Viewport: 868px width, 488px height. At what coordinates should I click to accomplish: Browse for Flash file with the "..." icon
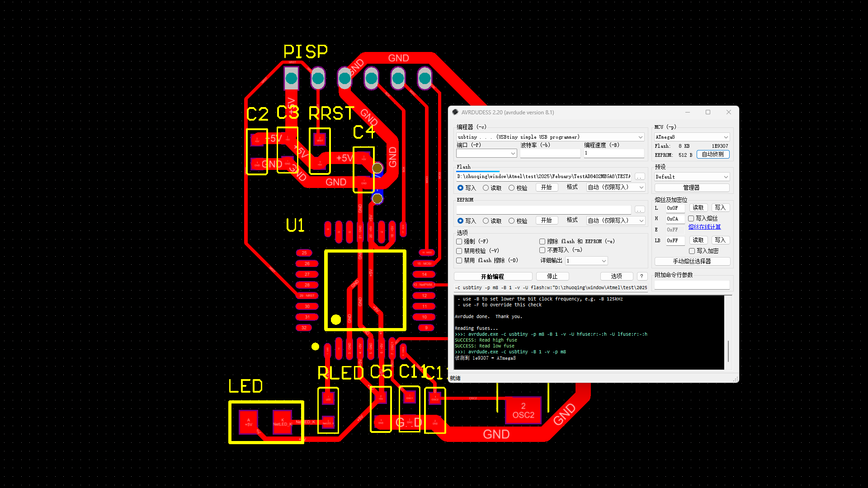coord(640,177)
